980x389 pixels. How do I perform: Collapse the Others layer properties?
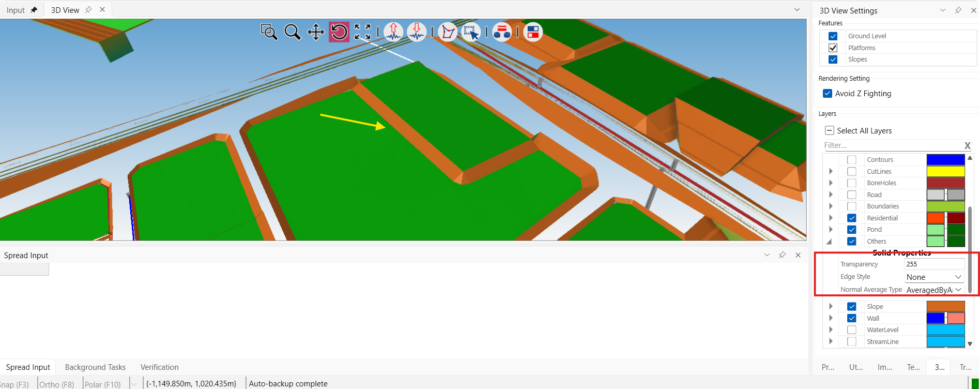click(x=830, y=242)
